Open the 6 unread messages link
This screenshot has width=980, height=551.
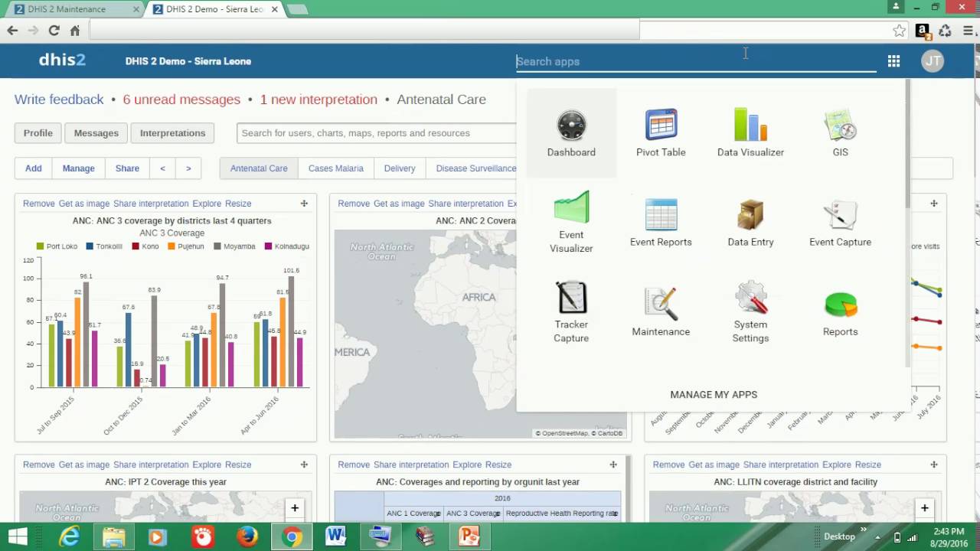pos(181,99)
